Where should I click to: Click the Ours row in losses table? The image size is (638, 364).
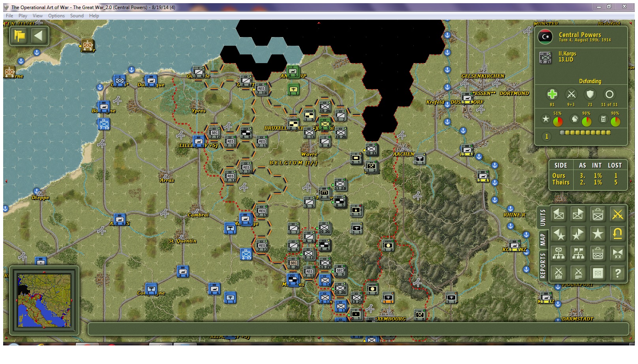pos(588,175)
